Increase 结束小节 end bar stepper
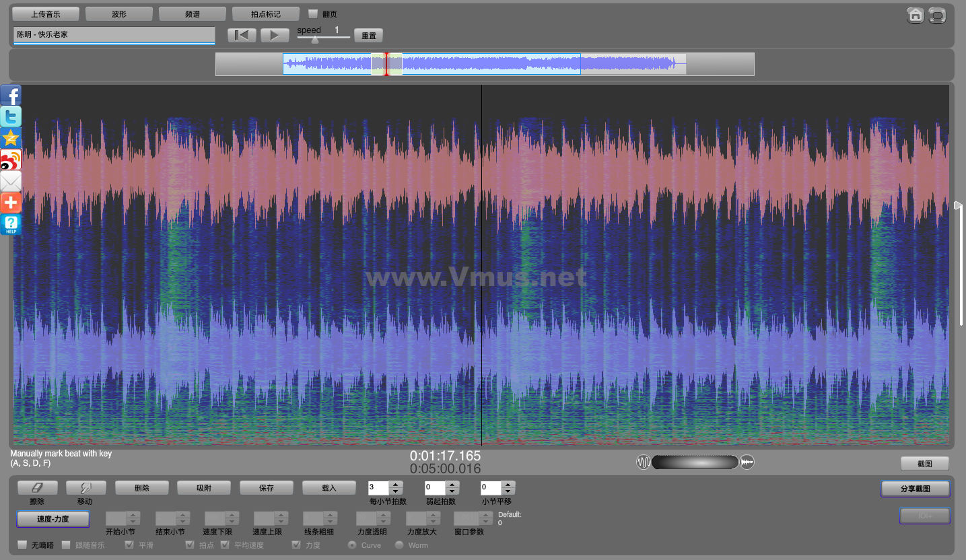Screen dimensions: 966x560 coord(182,515)
